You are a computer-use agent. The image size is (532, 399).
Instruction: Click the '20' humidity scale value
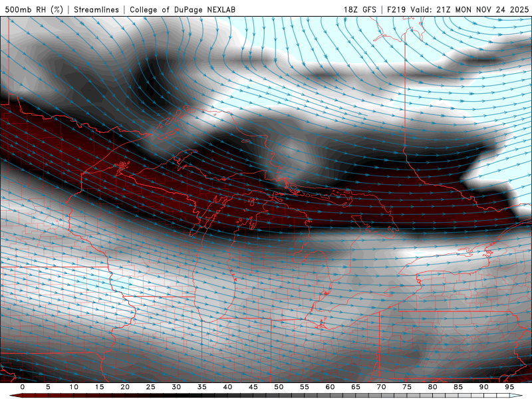[125, 387]
